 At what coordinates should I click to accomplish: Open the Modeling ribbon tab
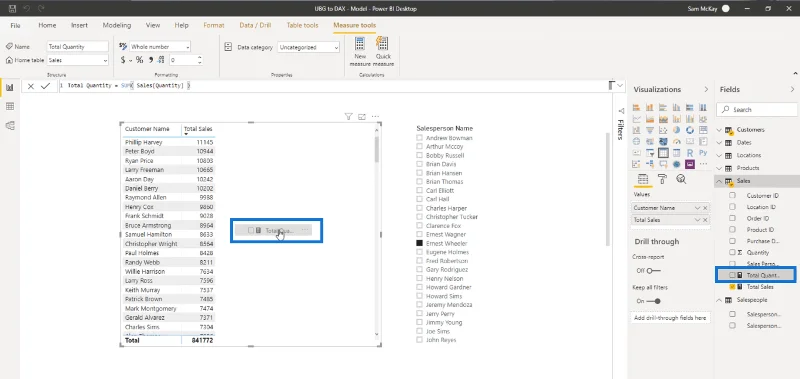pos(117,25)
